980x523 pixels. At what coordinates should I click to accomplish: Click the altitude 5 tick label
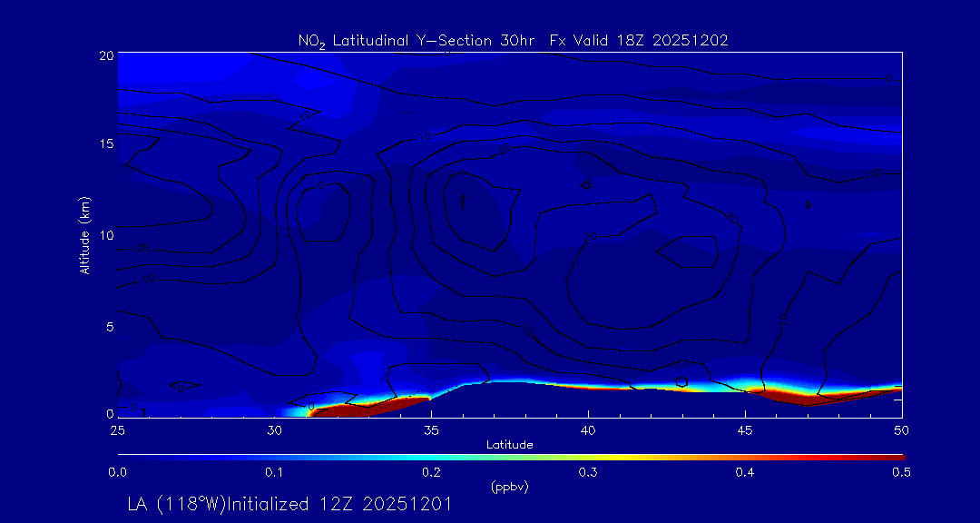(107, 325)
